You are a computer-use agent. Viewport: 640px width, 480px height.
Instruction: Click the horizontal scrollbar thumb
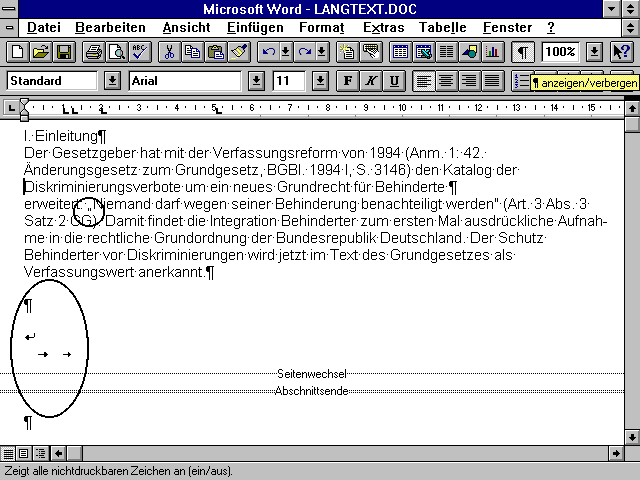74,453
